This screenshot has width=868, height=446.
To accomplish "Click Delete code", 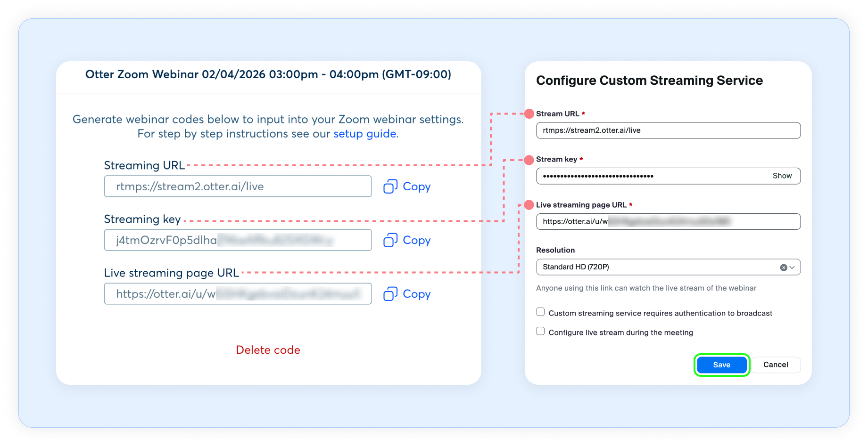I will coord(268,350).
